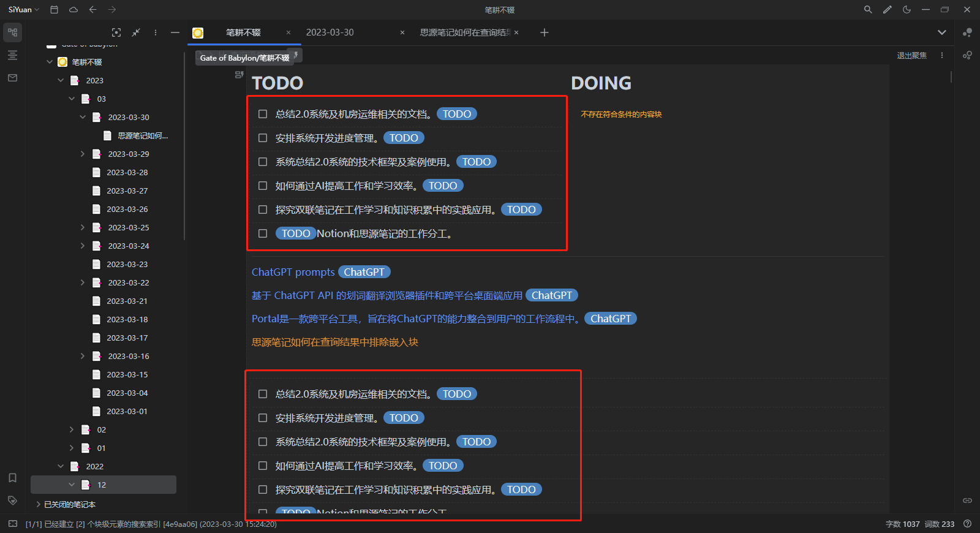Open the backlinks dock icon

pos(967,501)
